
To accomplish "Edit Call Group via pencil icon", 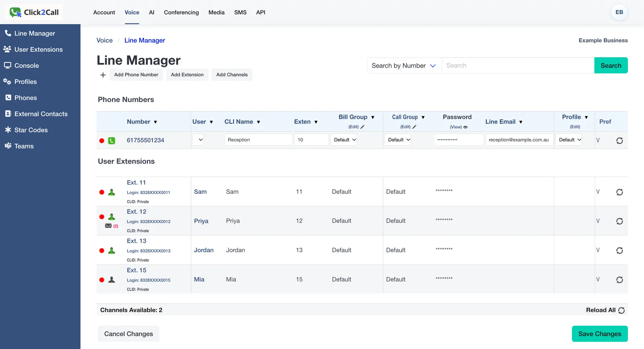I will (x=414, y=127).
